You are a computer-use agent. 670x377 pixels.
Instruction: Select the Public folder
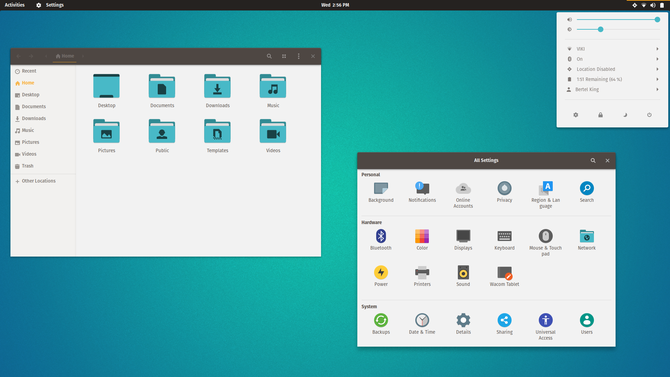(x=162, y=136)
